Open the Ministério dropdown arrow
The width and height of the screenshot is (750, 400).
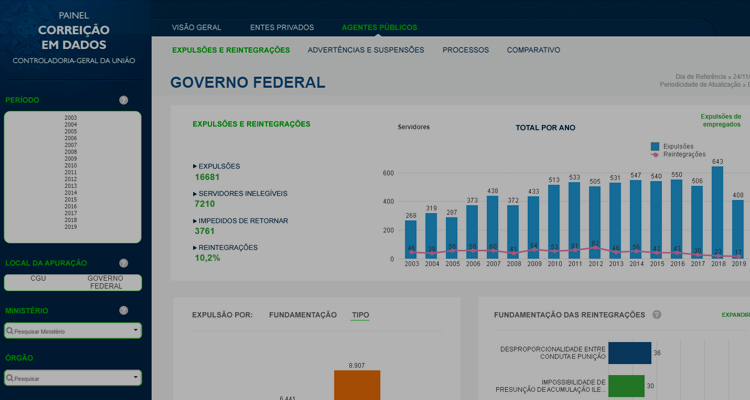pos(136,331)
